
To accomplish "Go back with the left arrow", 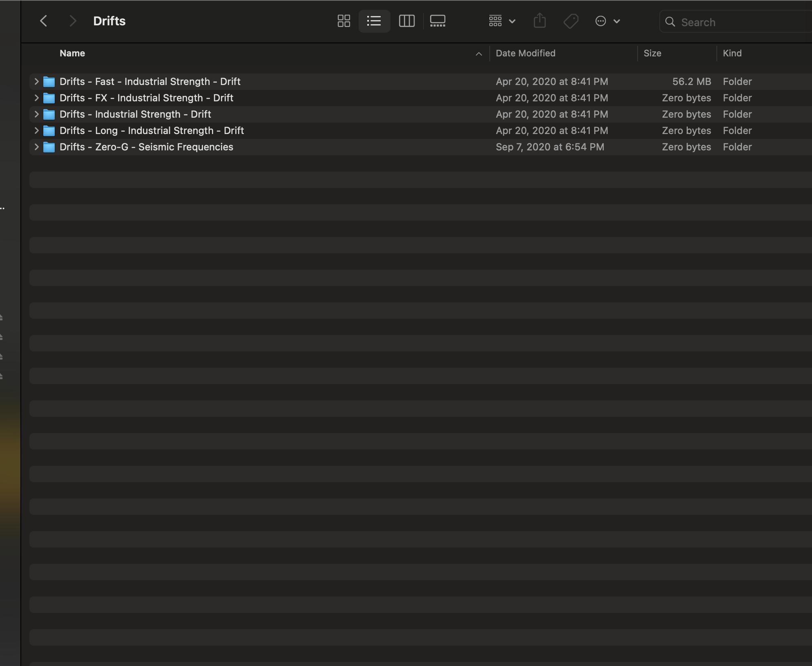I will point(44,21).
